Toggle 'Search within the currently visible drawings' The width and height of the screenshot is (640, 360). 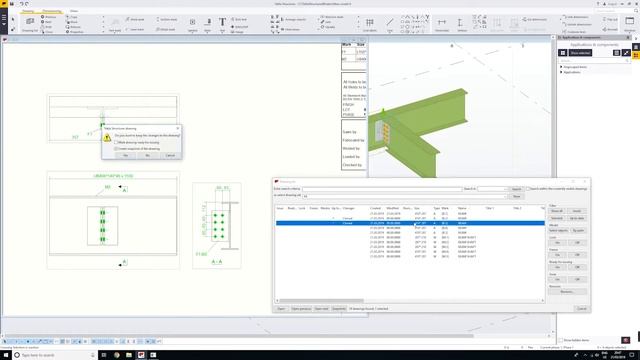coord(528,189)
